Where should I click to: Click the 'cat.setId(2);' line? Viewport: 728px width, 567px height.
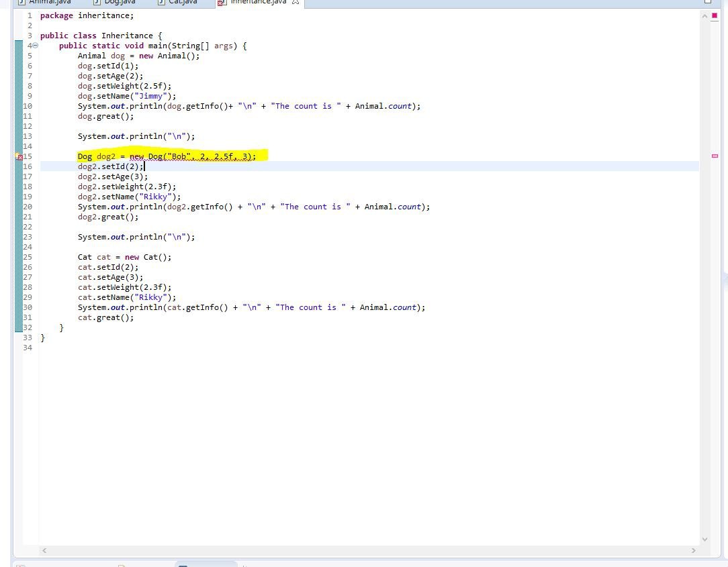pyautogui.click(x=108, y=267)
